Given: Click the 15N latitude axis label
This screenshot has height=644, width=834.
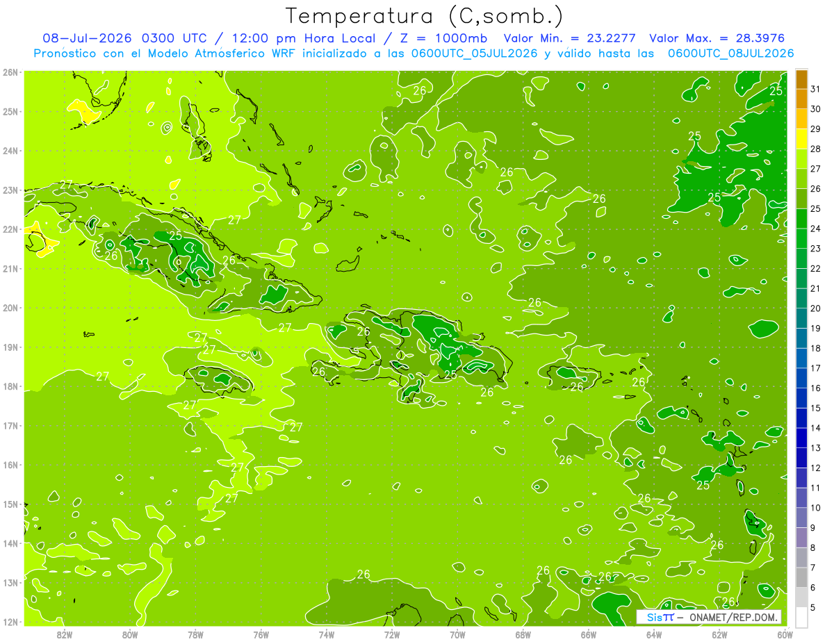Looking at the screenshot, I should [x=10, y=504].
